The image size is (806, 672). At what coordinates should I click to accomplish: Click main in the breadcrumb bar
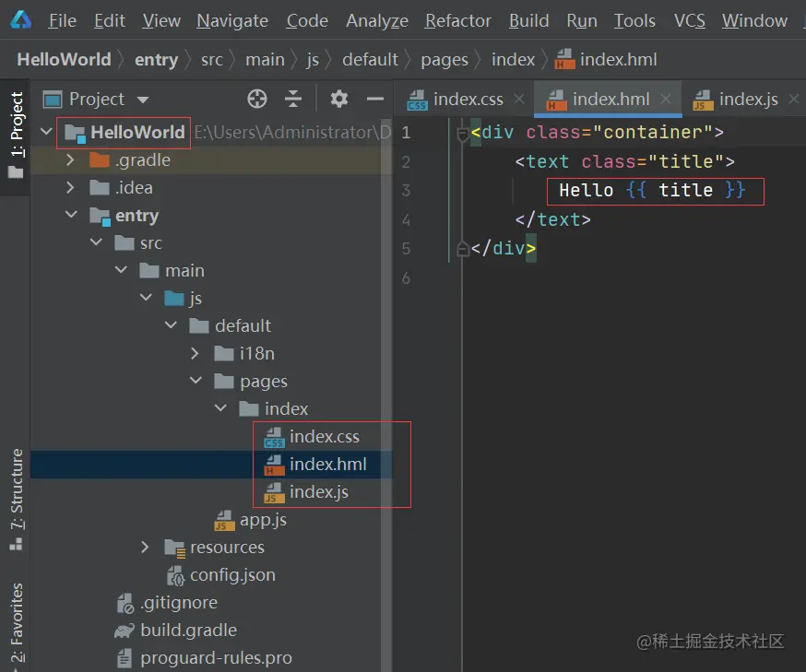[x=265, y=60]
